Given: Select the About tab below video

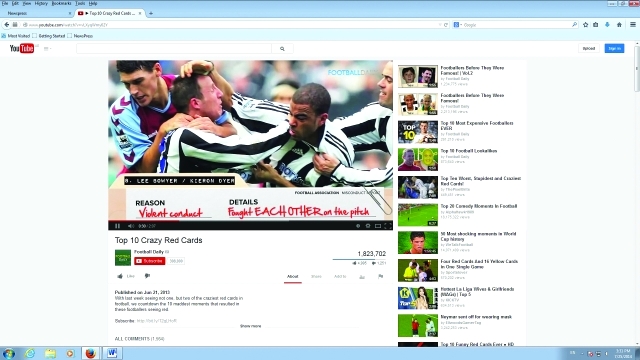Looking at the screenshot, I should 293,277.
